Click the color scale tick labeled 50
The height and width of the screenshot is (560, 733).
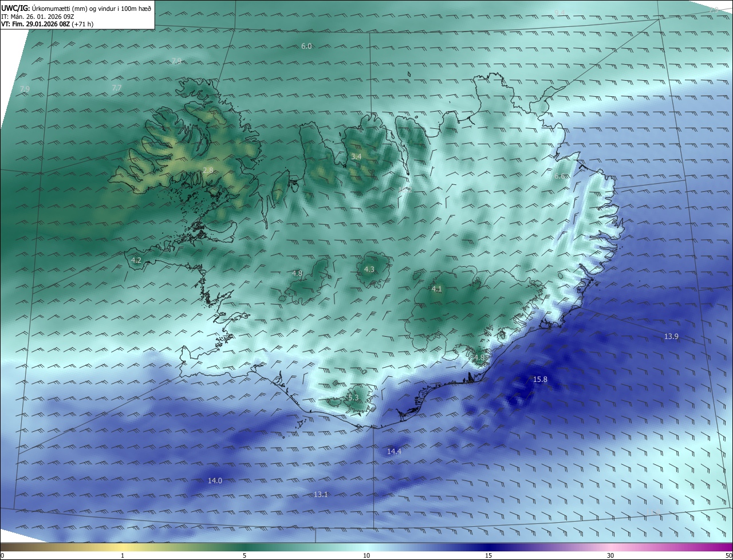tap(728, 555)
